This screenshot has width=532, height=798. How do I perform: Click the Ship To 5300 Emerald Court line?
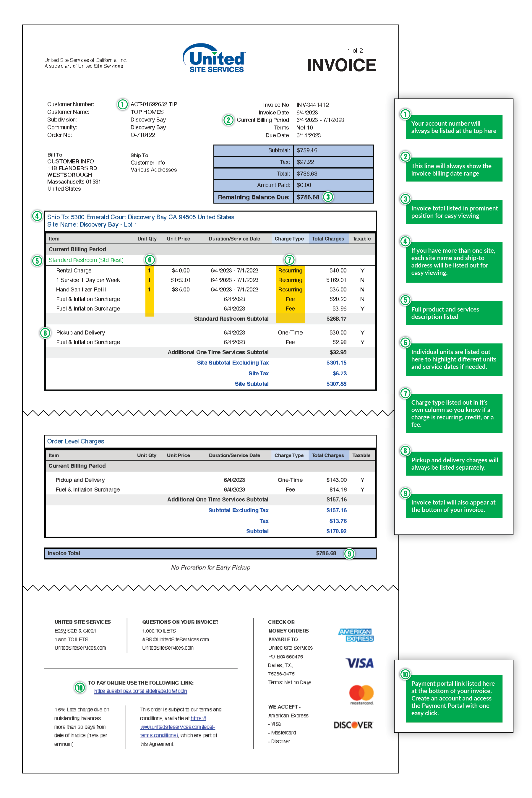140,217
